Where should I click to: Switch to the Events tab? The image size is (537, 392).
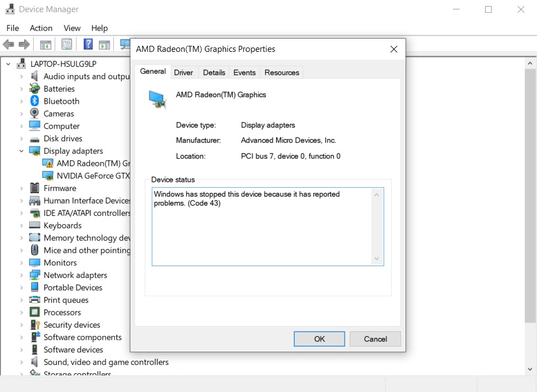click(x=245, y=72)
